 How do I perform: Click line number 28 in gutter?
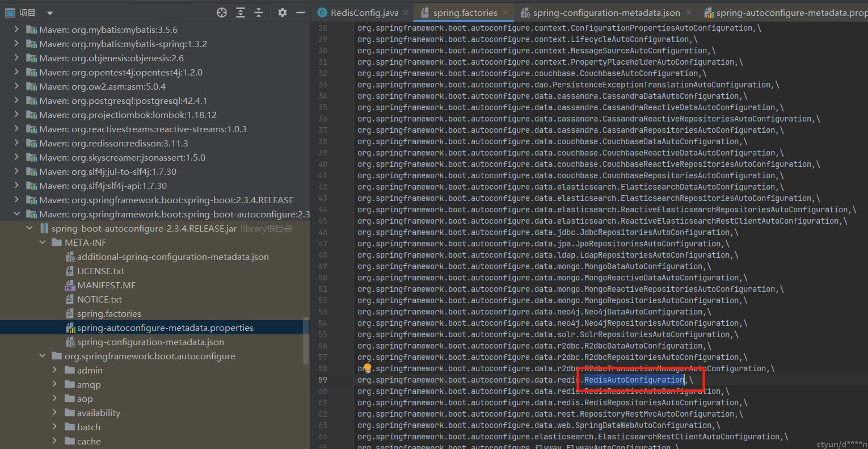click(322, 28)
